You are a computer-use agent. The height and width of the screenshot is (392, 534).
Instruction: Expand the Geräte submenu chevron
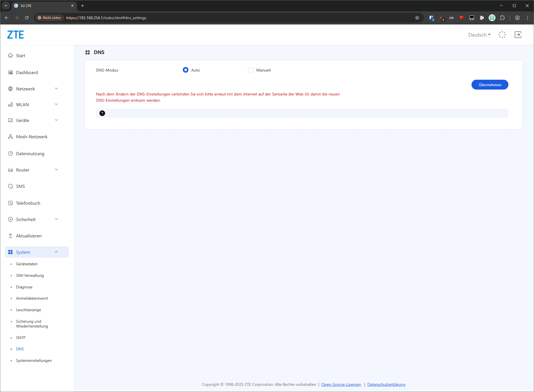point(56,120)
